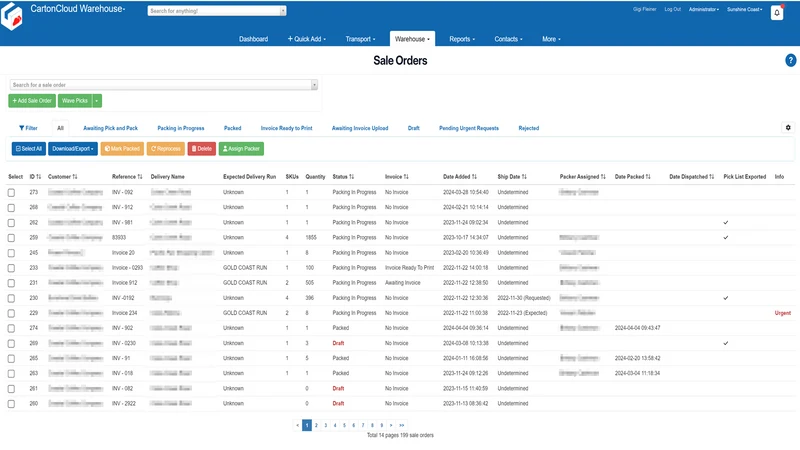This screenshot has width=800, height=450.
Task: Select the checkbox for order 274
Action: pyautogui.click(x=11, y=329)
